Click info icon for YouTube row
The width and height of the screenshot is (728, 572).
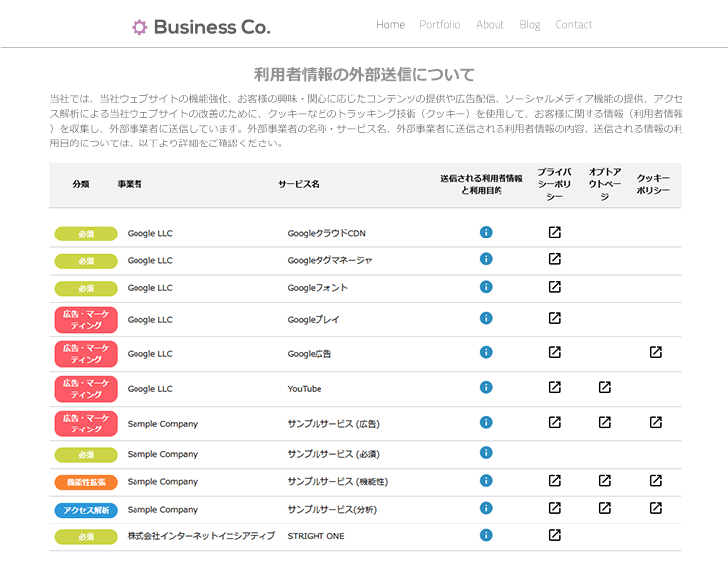tap(486, 387)
